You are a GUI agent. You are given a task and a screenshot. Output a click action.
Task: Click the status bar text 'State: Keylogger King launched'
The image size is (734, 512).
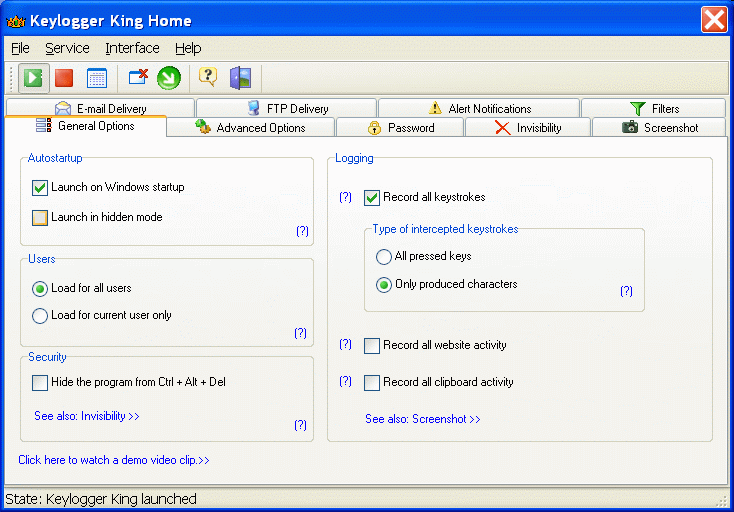101,499
